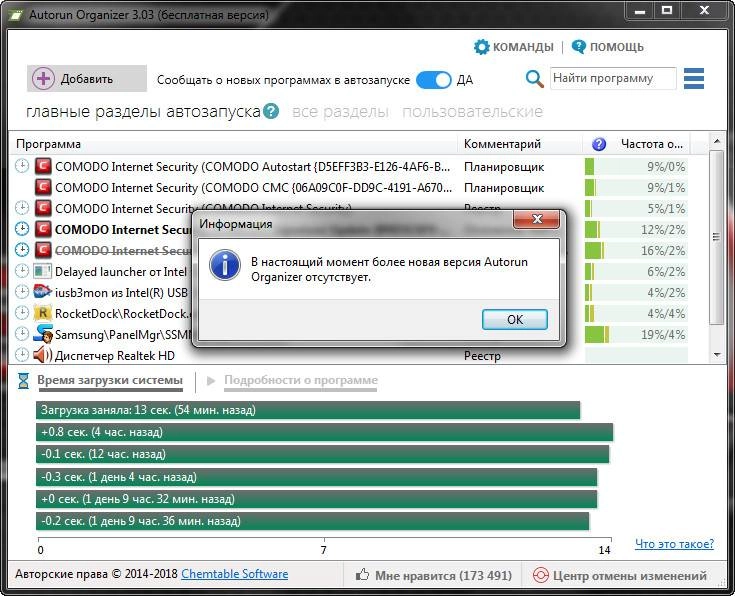Click play triangle icon by Подробности о программе
Viewport: 735px width, 596px height.
(x=211, y=381)
